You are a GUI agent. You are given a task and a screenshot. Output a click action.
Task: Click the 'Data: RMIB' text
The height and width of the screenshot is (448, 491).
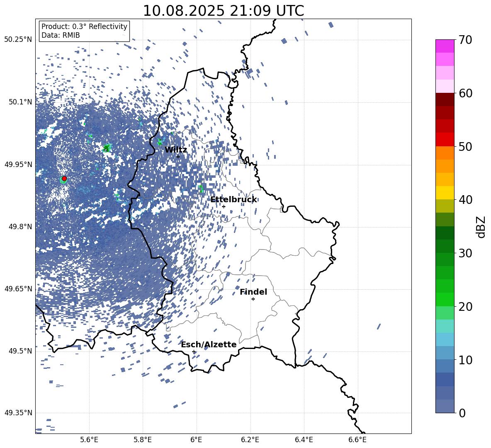[x=61, y=35]
